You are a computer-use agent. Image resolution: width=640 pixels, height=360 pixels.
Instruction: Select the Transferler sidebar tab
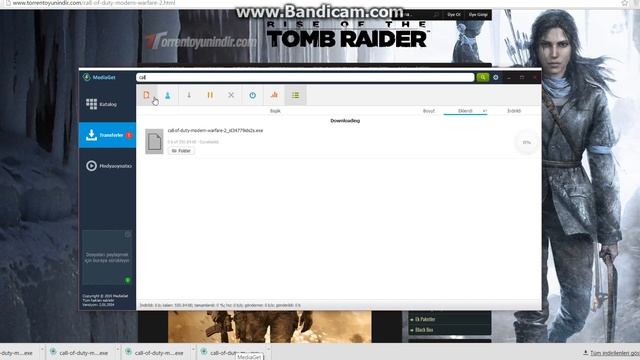coord(107,135)
